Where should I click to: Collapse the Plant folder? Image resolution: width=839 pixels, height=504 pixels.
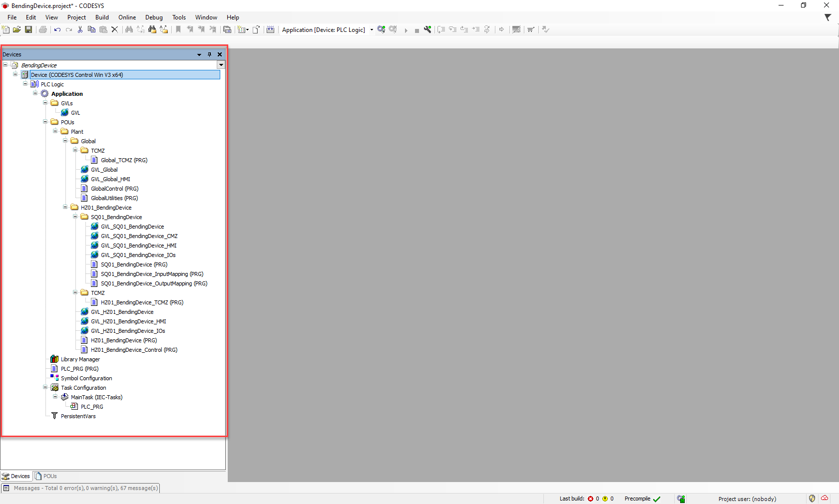(55, 131)
